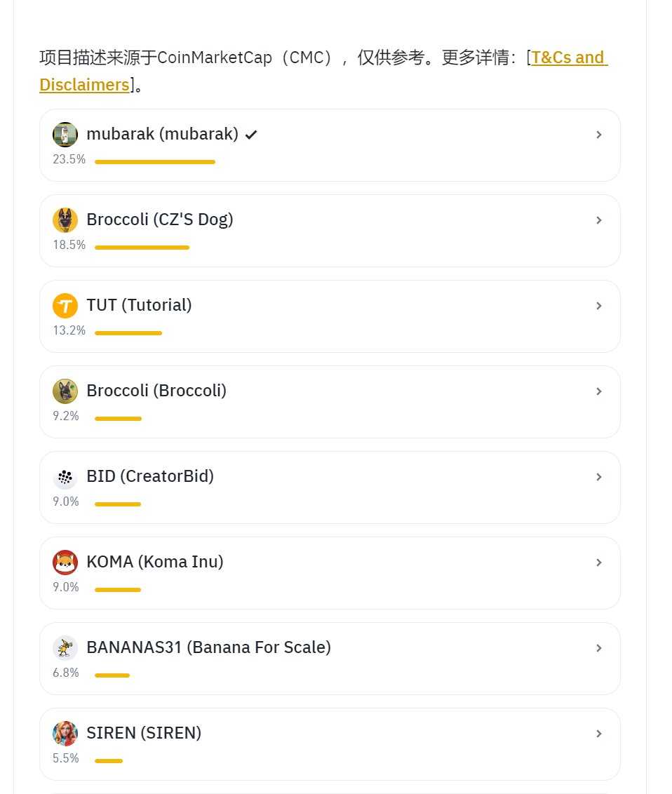The width and height of the screenshot is (672, 794).
Task: Open the T&Cs and Disclaimers link
Action: [x=323, y=71]
